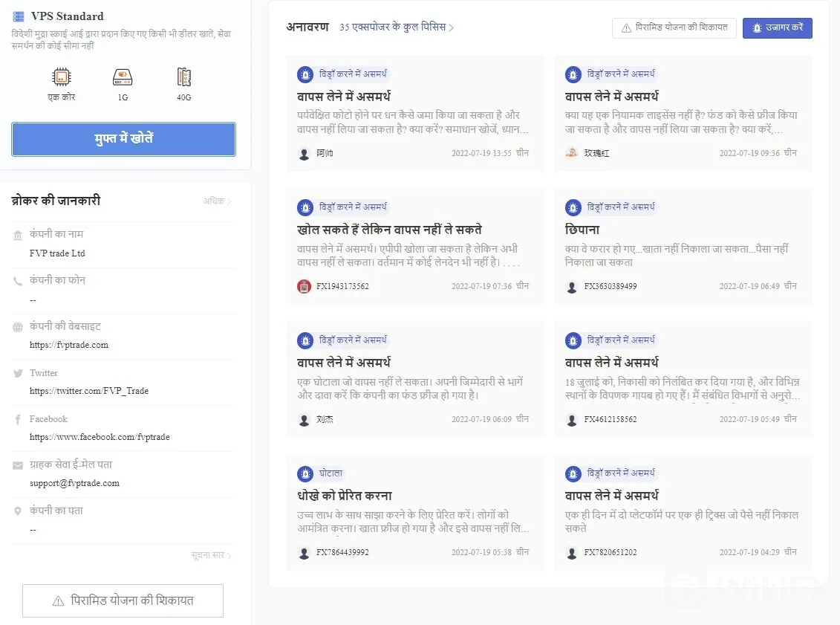Click the blue उजागर करें button

[x=778, y=28]
